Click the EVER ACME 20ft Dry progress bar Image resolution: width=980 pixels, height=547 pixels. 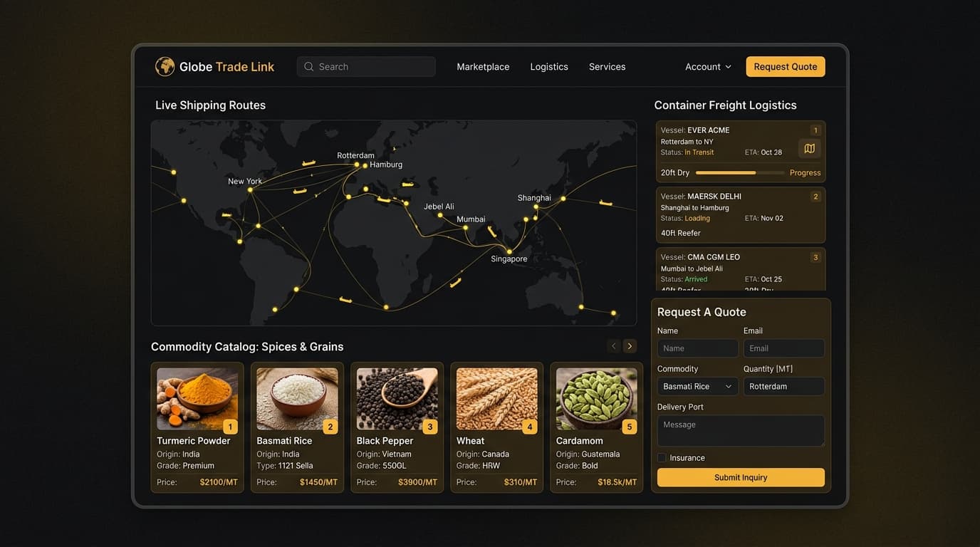739,173
